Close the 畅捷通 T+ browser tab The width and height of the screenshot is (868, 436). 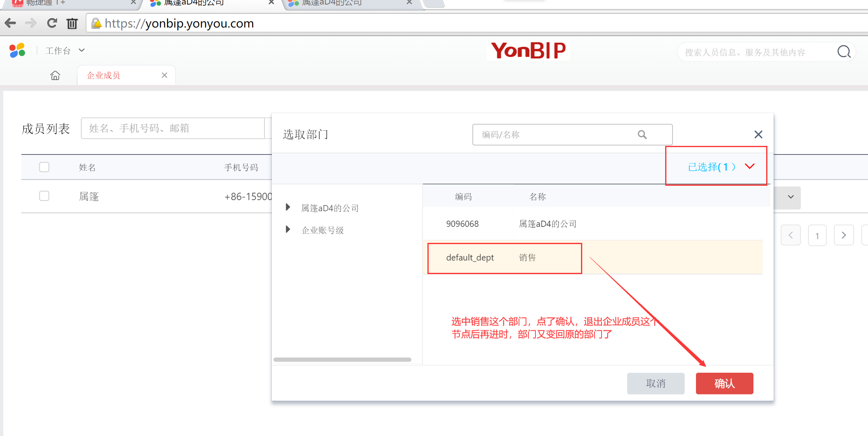[x=133, y=2]
